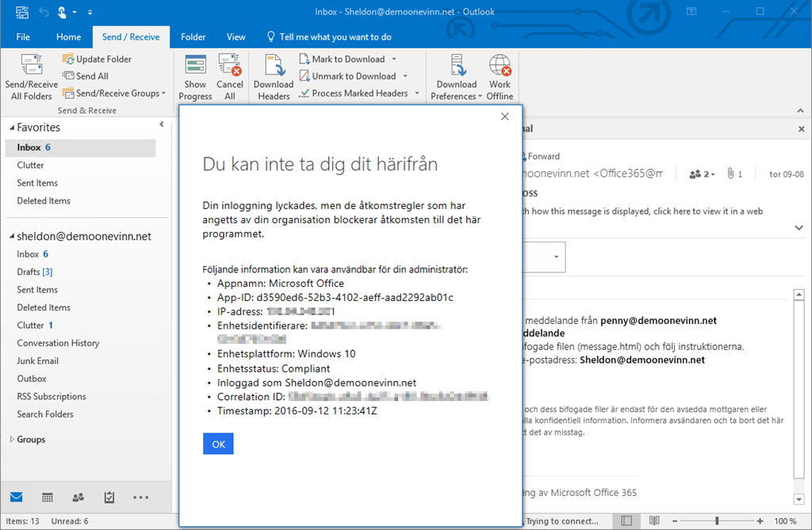Expand the Groups folder section
The image size is (812, 530).
tap(11, 440)
